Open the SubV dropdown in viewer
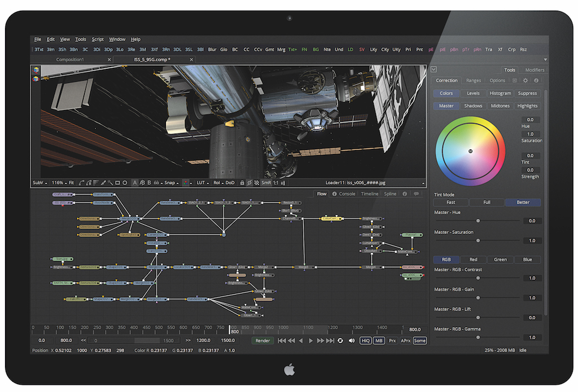 (40, 183)
